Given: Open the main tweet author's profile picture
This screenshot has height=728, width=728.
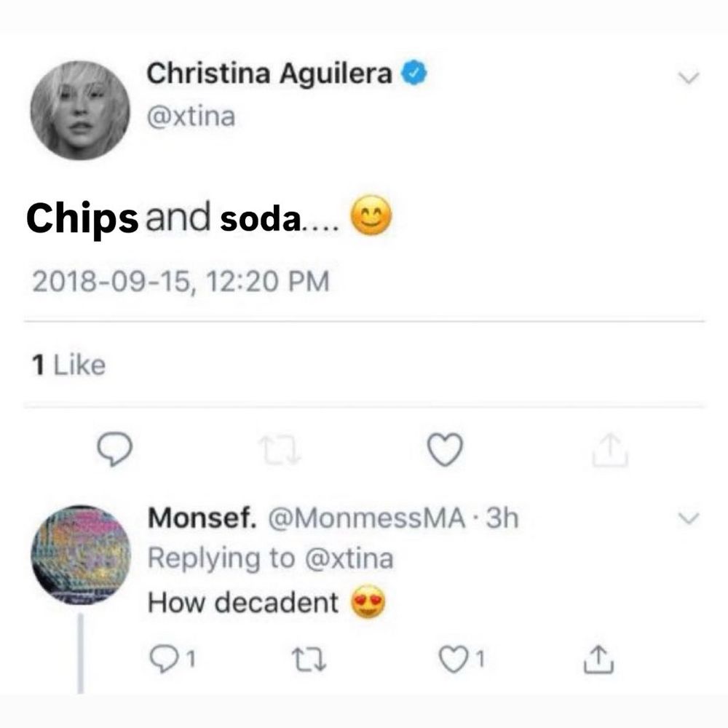Looking at the screenshot, I should (x=80, y=110).
